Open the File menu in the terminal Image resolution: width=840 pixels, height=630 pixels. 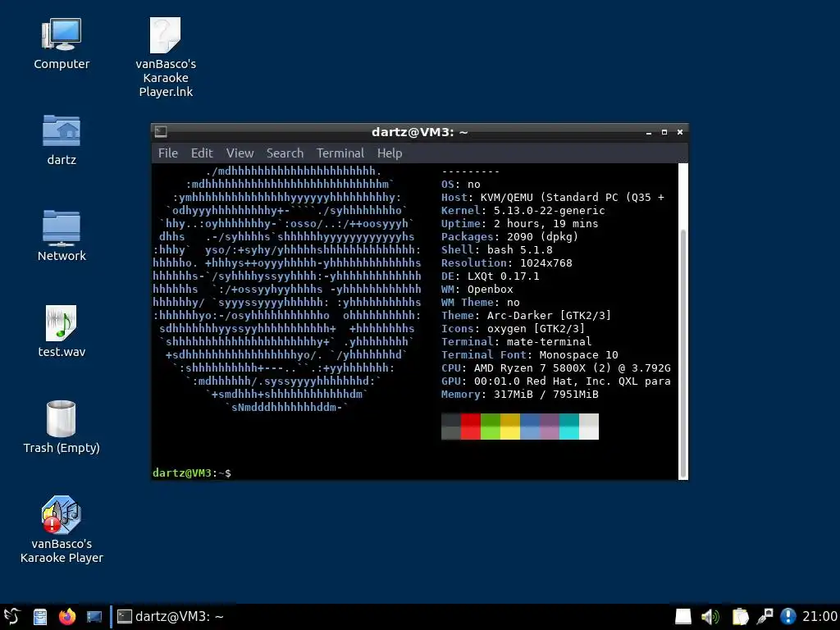pyautogui.click(x=167, y=153)
